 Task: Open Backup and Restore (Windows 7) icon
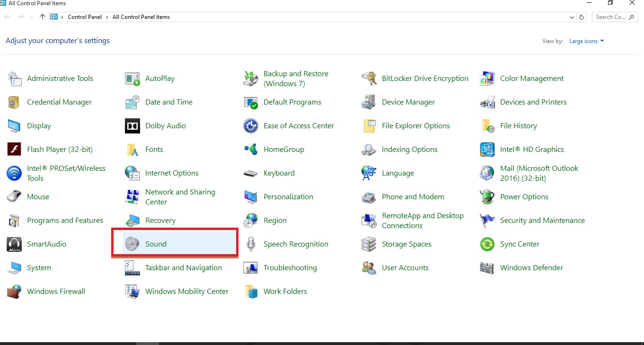click(x=251, y=79)
